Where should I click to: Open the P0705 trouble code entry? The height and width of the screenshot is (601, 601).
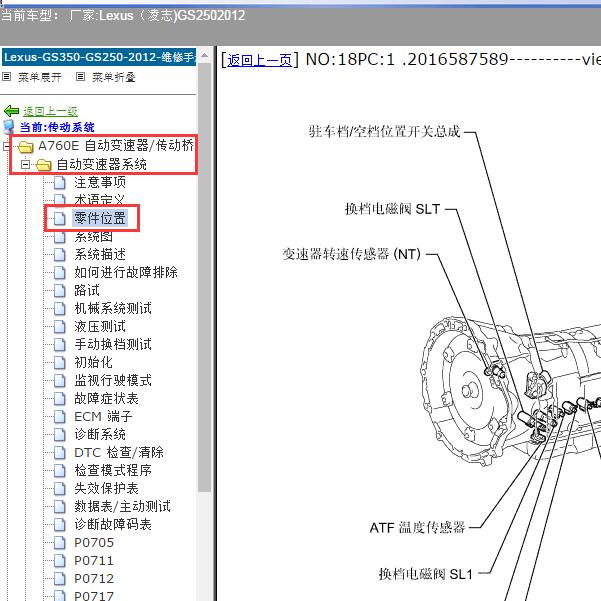coord(94,543)
